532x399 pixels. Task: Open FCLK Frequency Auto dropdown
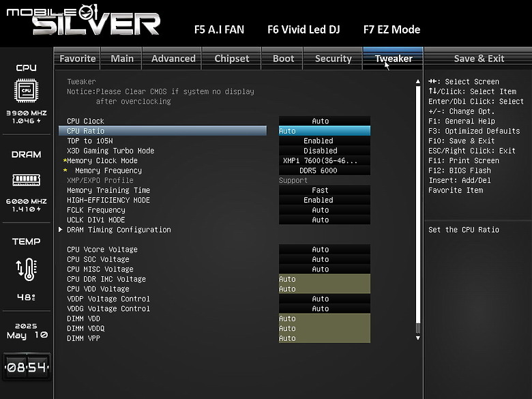(x=325, y=210)
